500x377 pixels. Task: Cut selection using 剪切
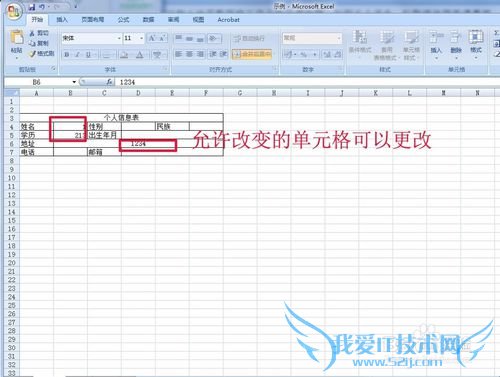39,33
